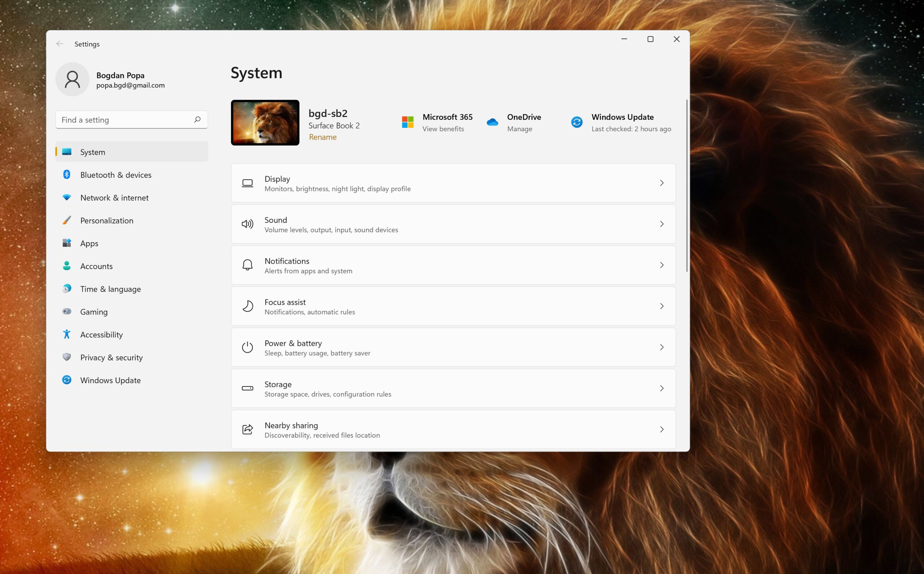This screenshot has width=924, height=574.
Task: Click the Power & battery power icon
Action: pyautogui.click(x=247, y=347)
